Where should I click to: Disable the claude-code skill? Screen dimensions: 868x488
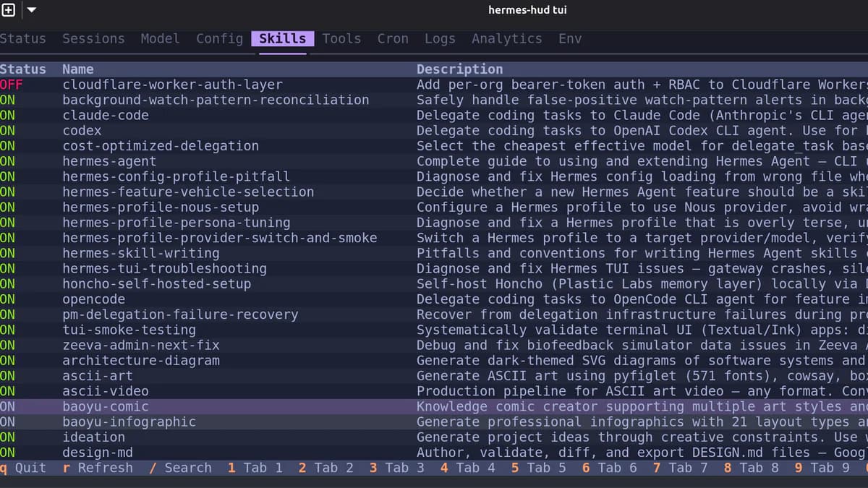tap(10, 115)
